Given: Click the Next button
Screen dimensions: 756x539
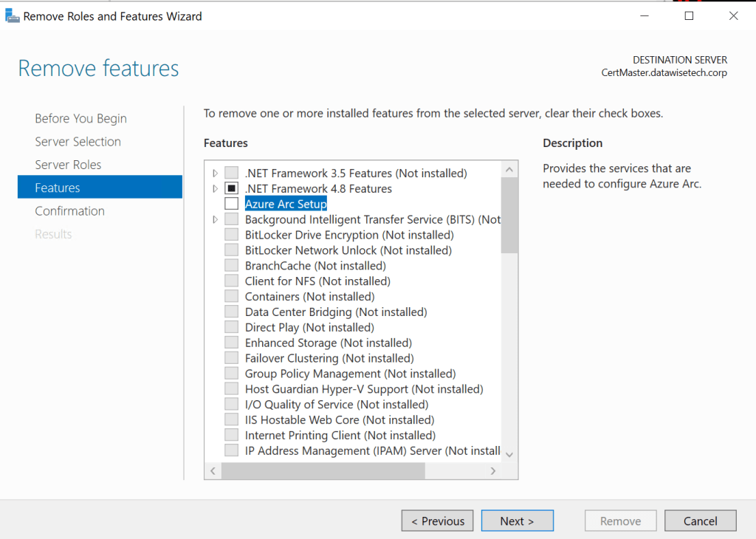Looking at the screenshot, I should 518,521.
